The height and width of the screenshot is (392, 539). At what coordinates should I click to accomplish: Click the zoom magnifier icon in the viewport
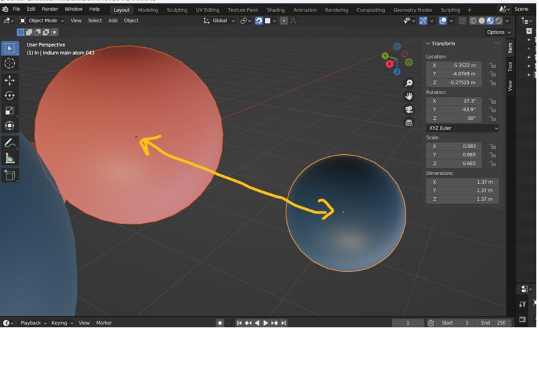click(408, 83)
